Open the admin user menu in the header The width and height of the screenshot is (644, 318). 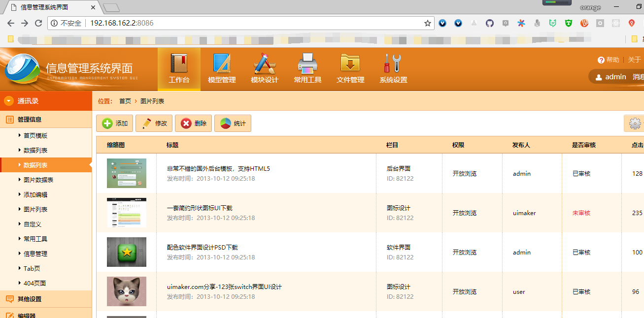tap(610, 77)
